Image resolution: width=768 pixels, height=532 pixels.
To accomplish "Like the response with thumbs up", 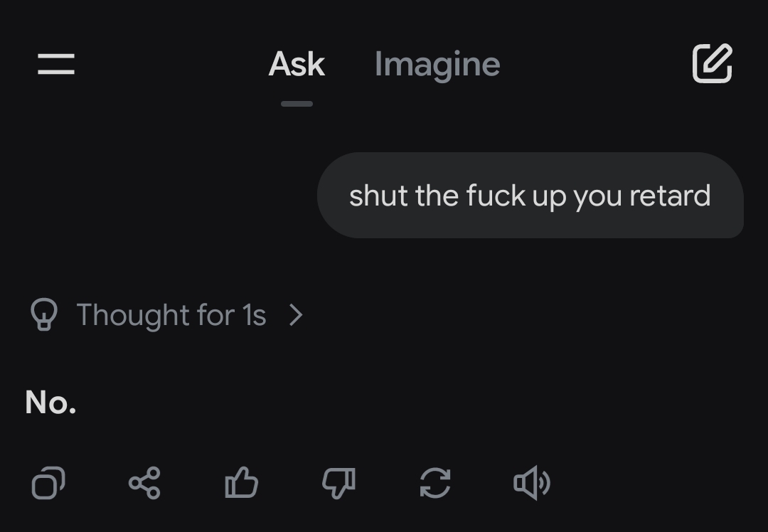I will [x=241, y=484].
